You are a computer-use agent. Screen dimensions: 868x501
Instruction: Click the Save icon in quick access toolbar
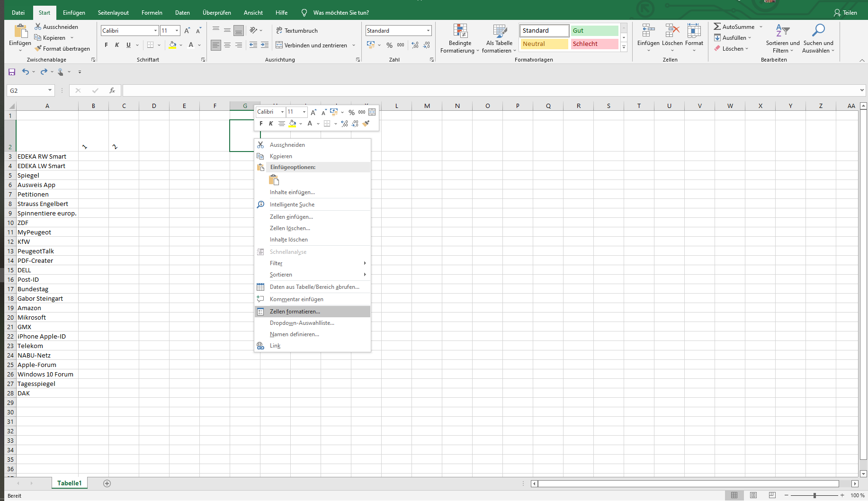click(x=12, y=72)
